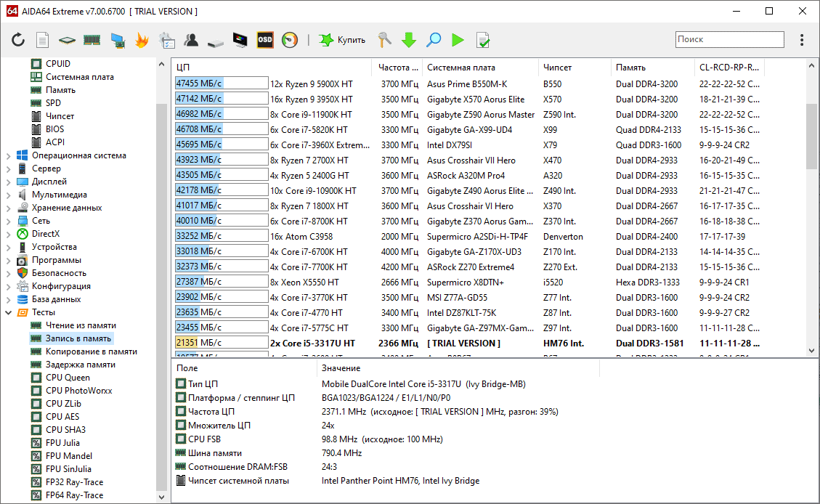Expand the Операционная система tree node
This screenshot has height=504, width=820.
(x=9, y=156)
